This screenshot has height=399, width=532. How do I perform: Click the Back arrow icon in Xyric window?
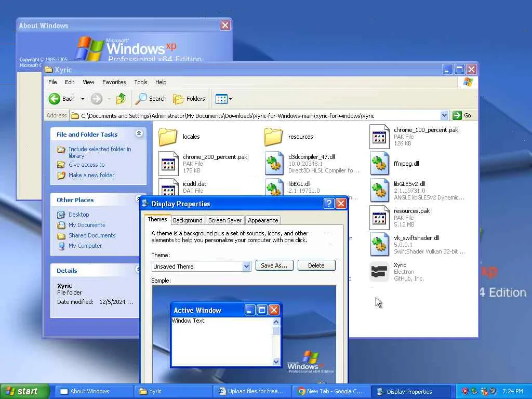coord(54,99)
